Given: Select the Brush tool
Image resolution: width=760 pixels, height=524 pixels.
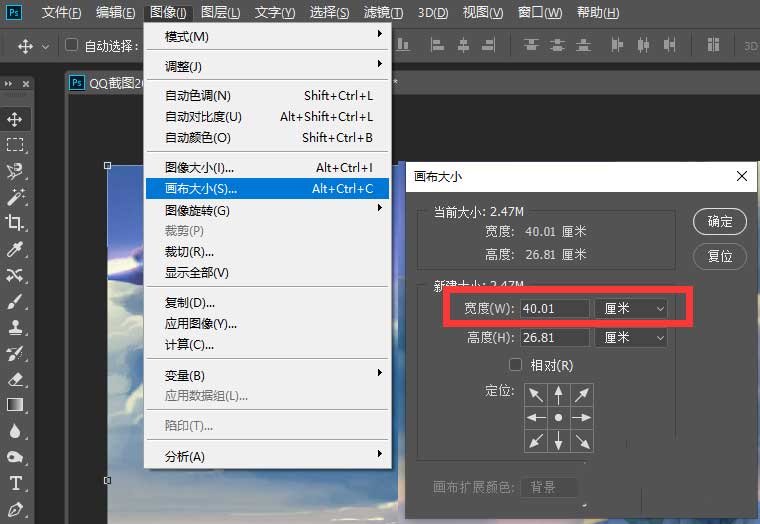Looking at the screenshot, I should (15, 301).
